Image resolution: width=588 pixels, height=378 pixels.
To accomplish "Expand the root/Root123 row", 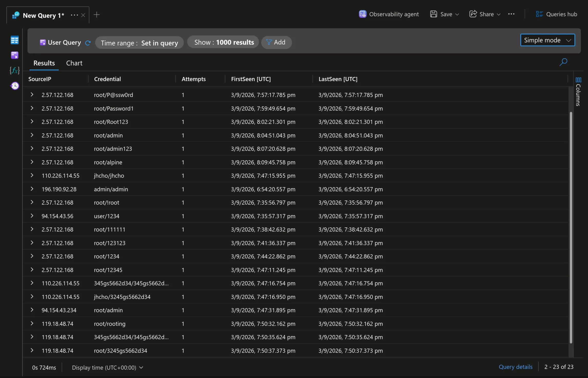I will [32, 121].
